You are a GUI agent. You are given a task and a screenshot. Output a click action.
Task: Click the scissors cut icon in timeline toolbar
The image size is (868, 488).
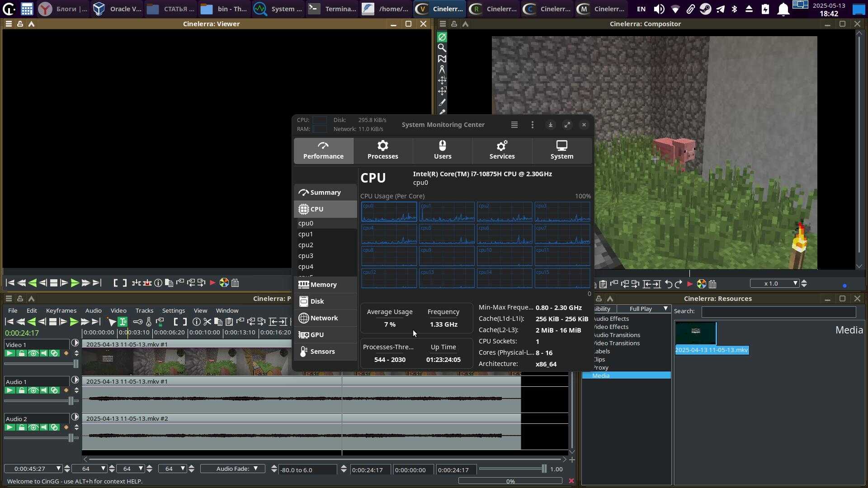coord(207,322)
